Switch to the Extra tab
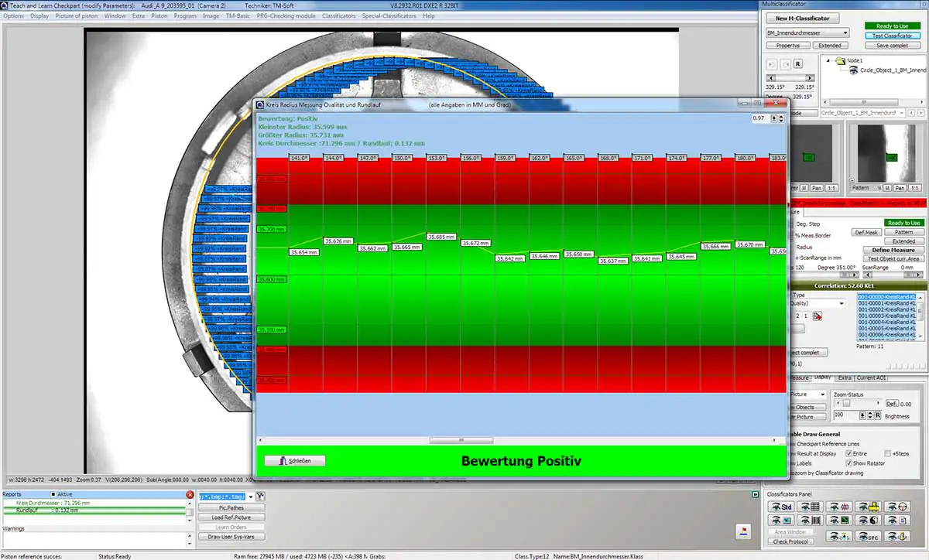The width and height of the screenshot is (929, 560). (x=844, y=377)
